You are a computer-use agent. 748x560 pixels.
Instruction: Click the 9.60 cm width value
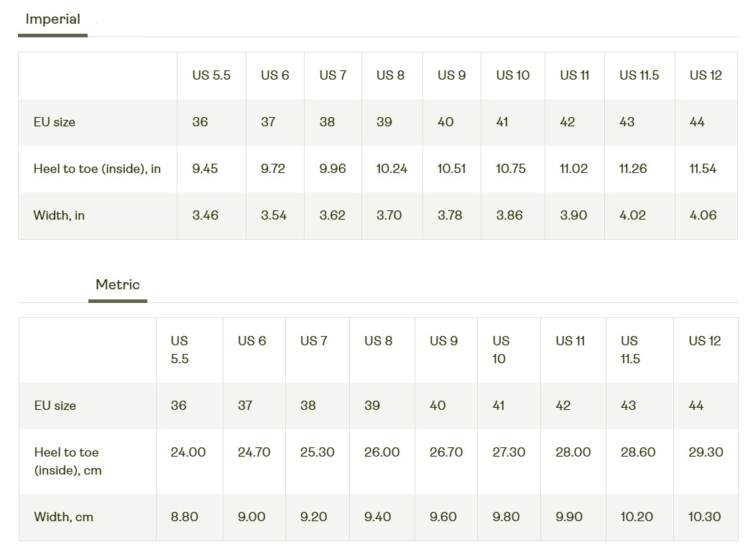click(x=443, y=517)
